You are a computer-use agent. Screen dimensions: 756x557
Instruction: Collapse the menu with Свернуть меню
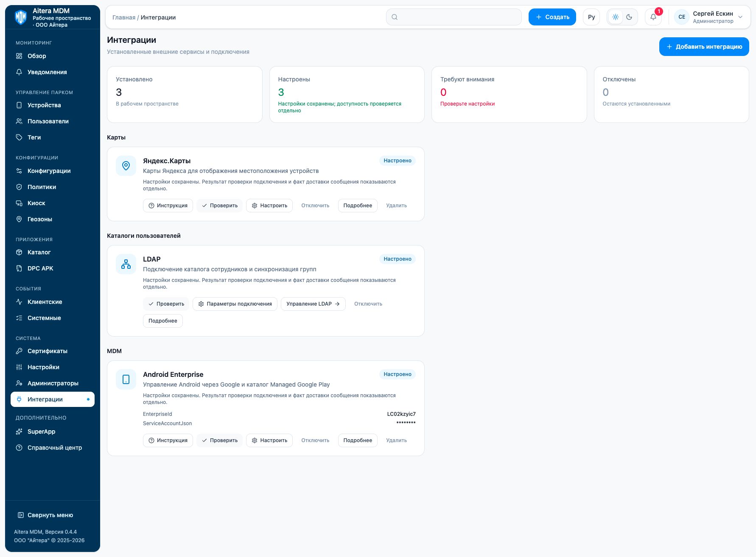point(45,515)
